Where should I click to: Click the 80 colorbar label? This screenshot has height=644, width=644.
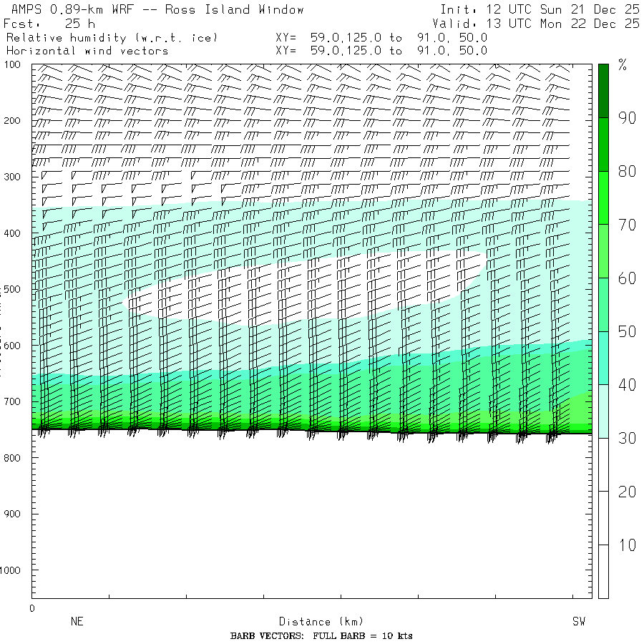pos(627,172)
